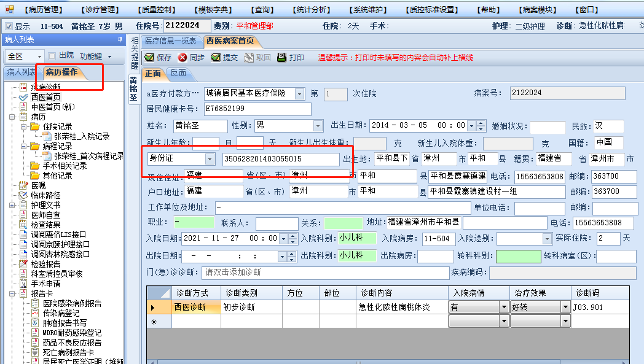Click the red Sync (同步) icon
644x364 pixels.
[183, 58]
